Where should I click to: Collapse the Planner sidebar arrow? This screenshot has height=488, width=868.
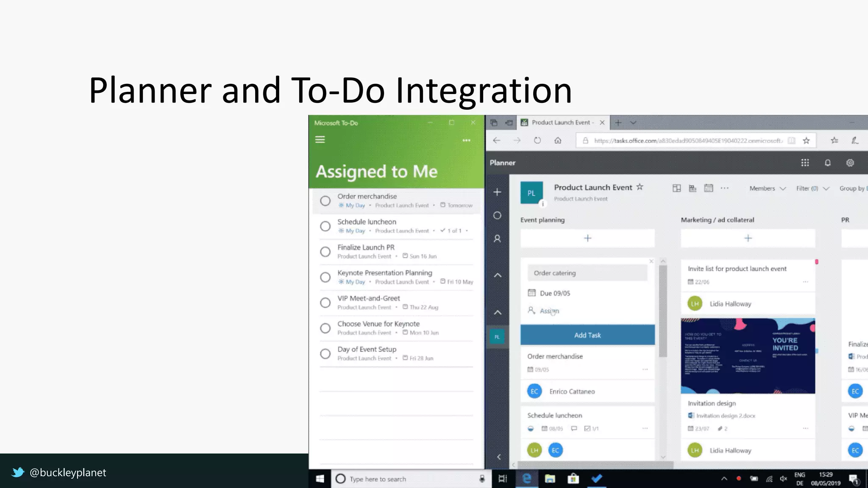point(498,457)
